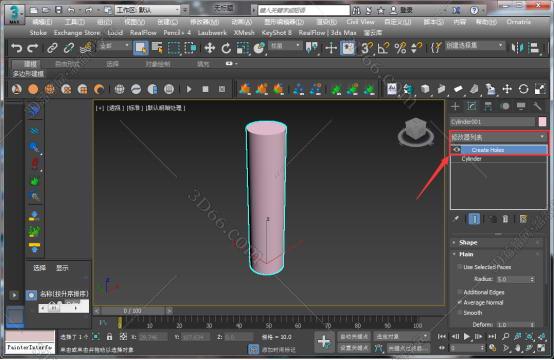Click Configure Modifier Sets icon
Screen dimensions: 554x360
click(523, 219)
